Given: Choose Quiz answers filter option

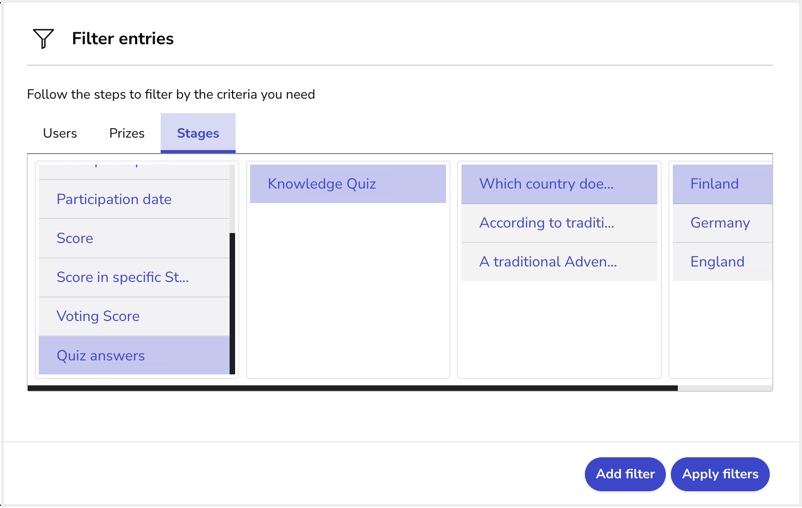Looking at the screenshot, I should pos(134,355).
